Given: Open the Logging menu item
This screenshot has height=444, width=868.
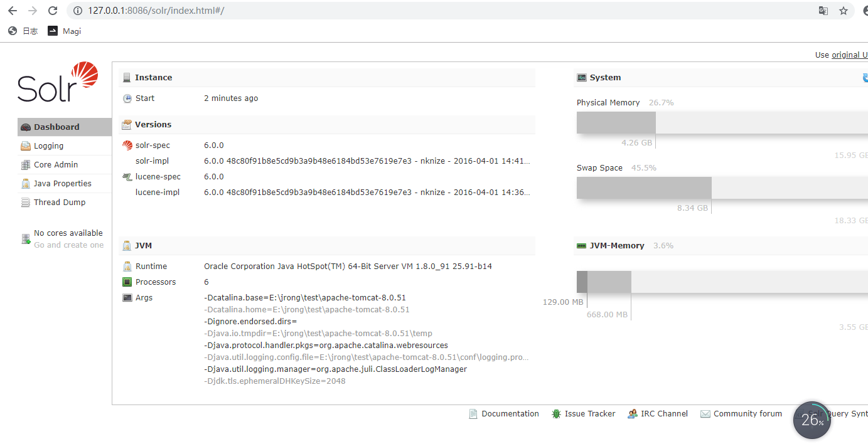Looking at the screenshot, I should coord(64,145).
